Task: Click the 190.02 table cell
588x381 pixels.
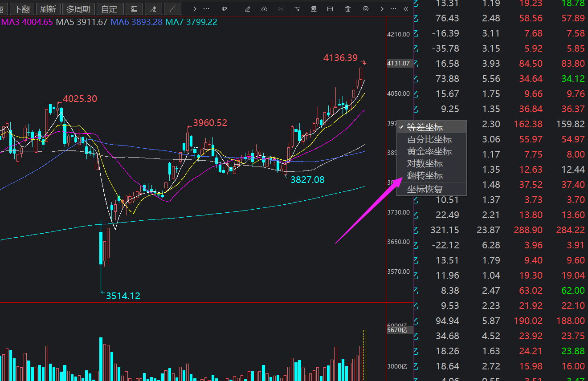Action: click(527, 321)
